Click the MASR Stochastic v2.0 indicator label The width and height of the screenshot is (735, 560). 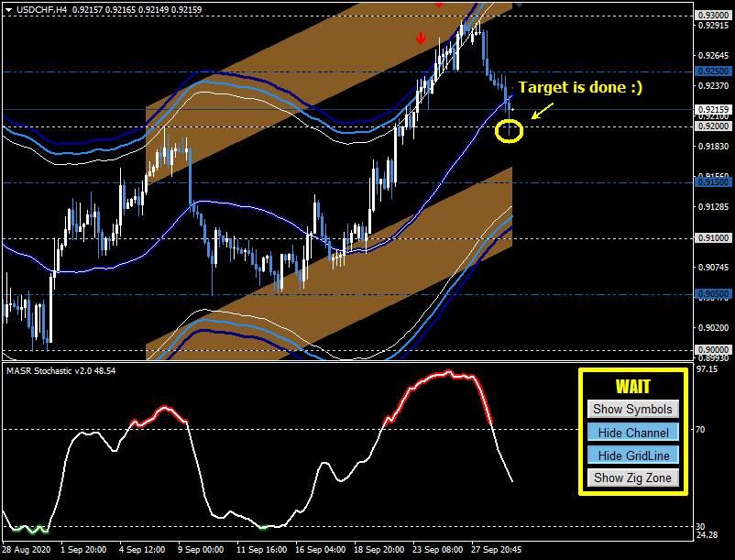(x=60, y=370)
